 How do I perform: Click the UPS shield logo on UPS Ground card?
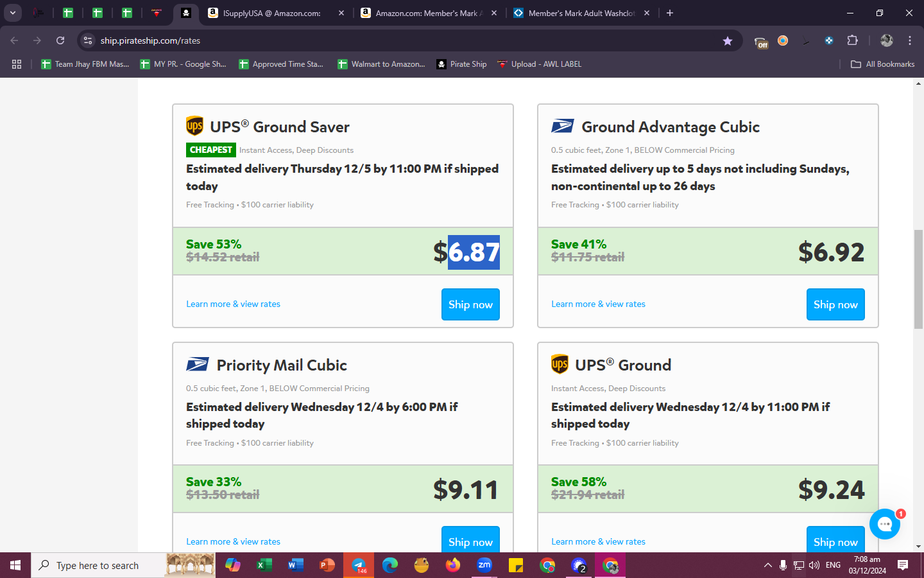point(560,364)
